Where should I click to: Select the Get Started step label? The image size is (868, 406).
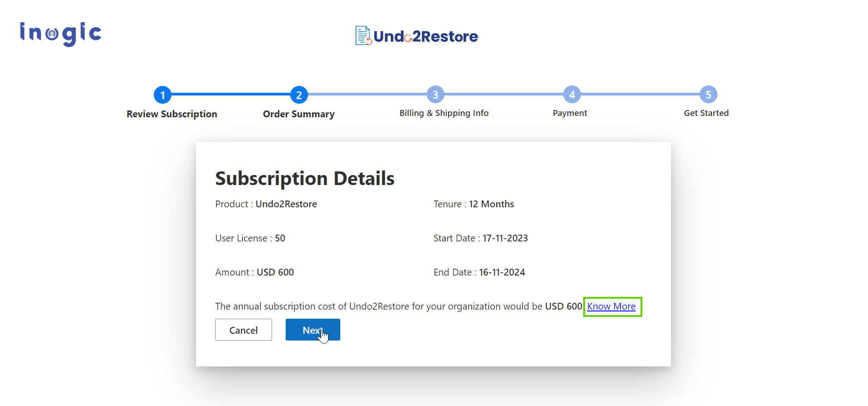706,113
